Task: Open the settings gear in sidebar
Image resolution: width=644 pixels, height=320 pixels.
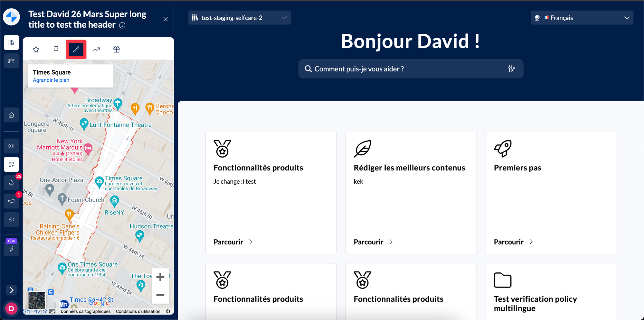Action: tap(11, 220)
